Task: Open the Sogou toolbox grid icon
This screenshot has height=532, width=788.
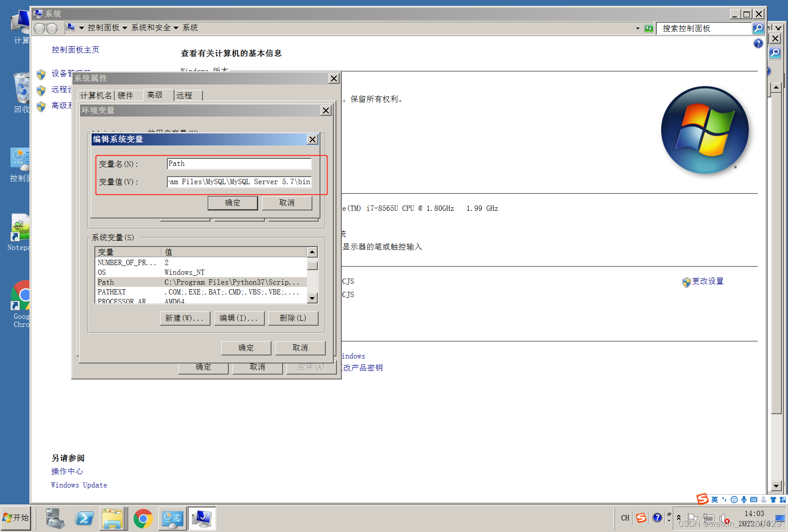Action: (x=783, y=500)
